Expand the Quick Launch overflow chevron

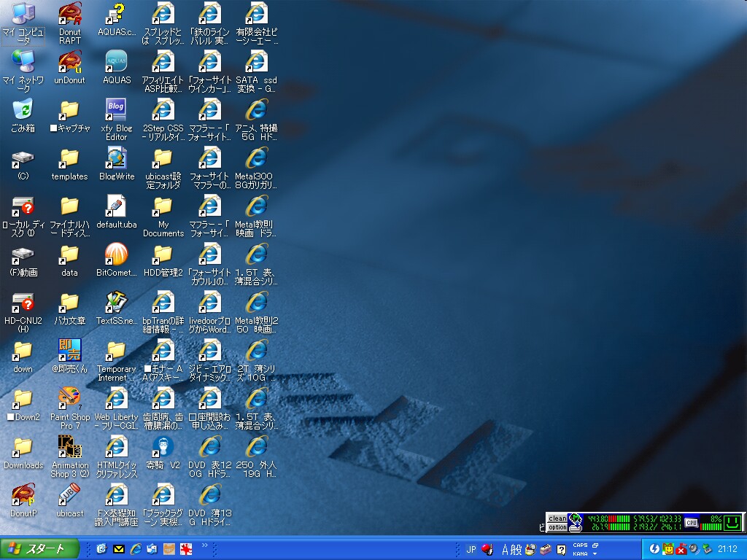pyautogui.click(x=205, y=545)
